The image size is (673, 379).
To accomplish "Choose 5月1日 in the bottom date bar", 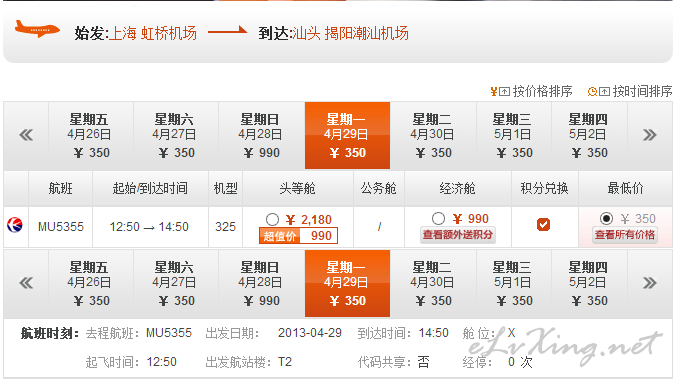I will [513, 283].
